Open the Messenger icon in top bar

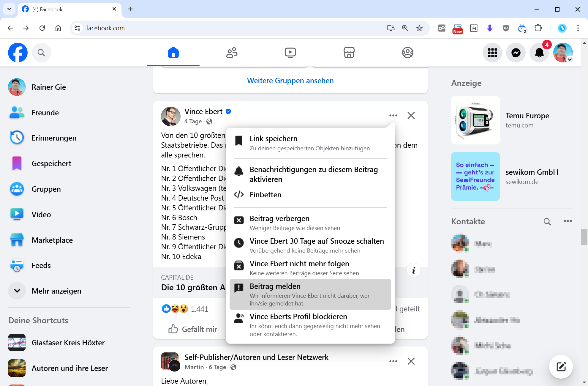click(516, 53)
